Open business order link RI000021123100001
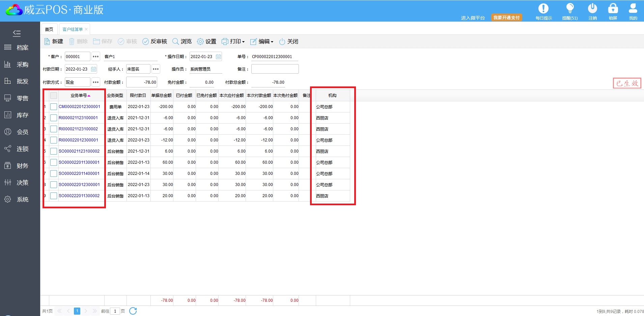Viewport: 644px width, 316px height. coord(78,118)
